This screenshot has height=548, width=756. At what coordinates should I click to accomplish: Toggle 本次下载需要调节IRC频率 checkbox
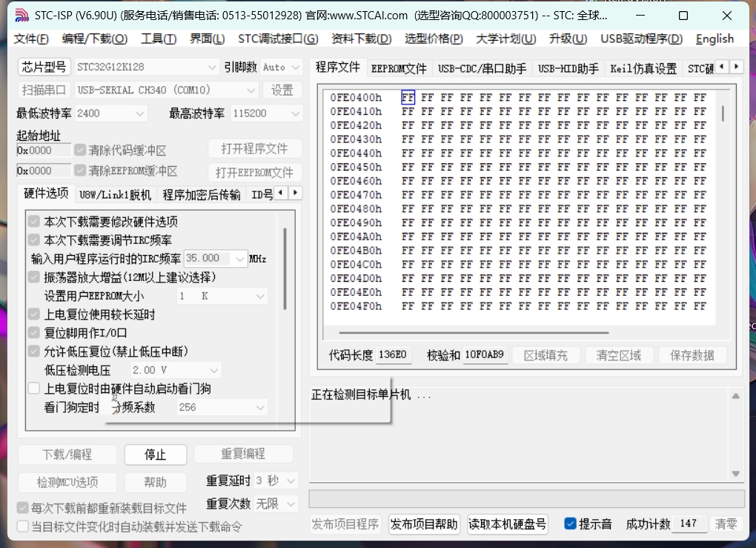pos(34,240)
